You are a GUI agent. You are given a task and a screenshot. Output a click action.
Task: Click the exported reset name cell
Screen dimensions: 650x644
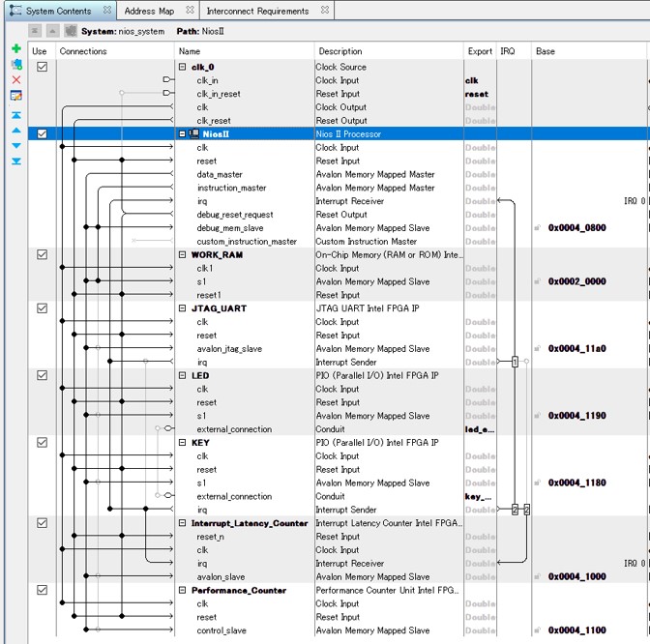(477, 94)
